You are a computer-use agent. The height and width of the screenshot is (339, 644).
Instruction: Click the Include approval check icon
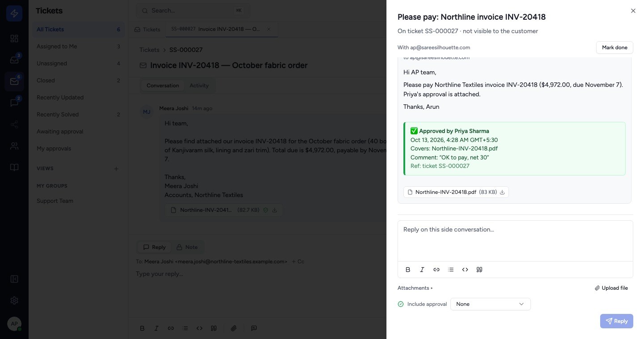click(401, 304)
